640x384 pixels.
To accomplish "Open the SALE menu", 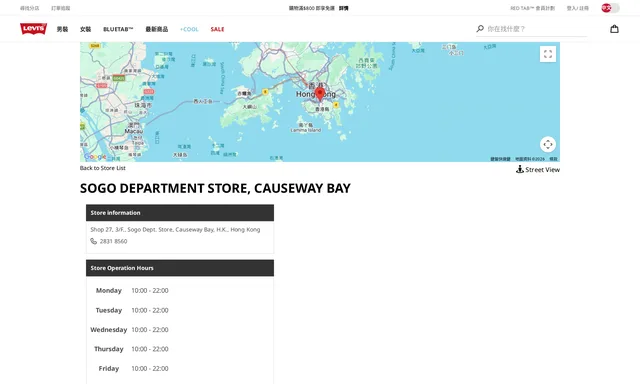I will click(x=217, y=29).
